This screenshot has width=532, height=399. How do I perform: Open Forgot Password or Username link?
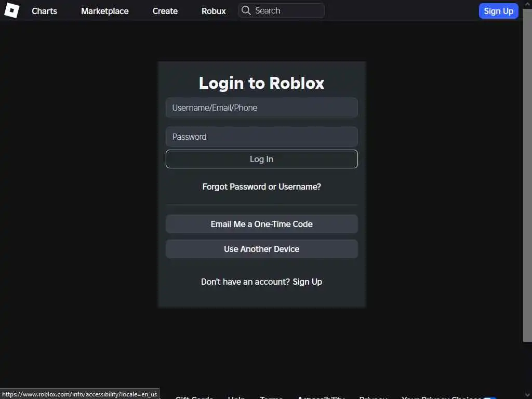point(262,187)
